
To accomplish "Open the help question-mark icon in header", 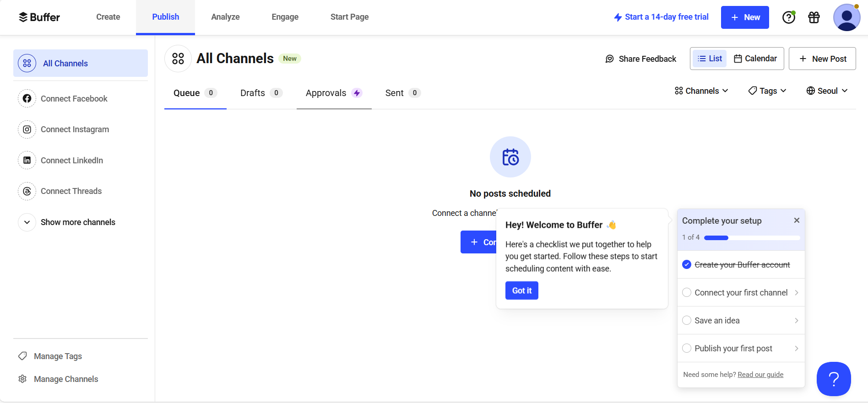I will [x=789, y=17].
